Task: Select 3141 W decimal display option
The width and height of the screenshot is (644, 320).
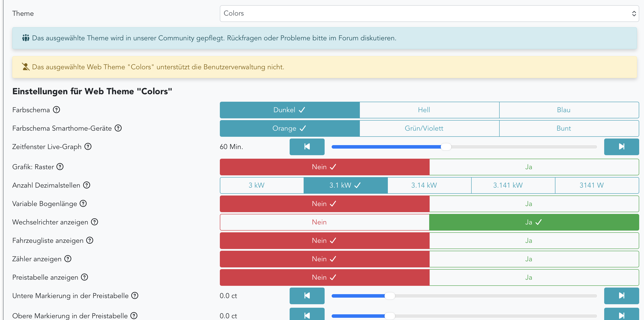Action: pyautogui.click(x=597, y=185)
